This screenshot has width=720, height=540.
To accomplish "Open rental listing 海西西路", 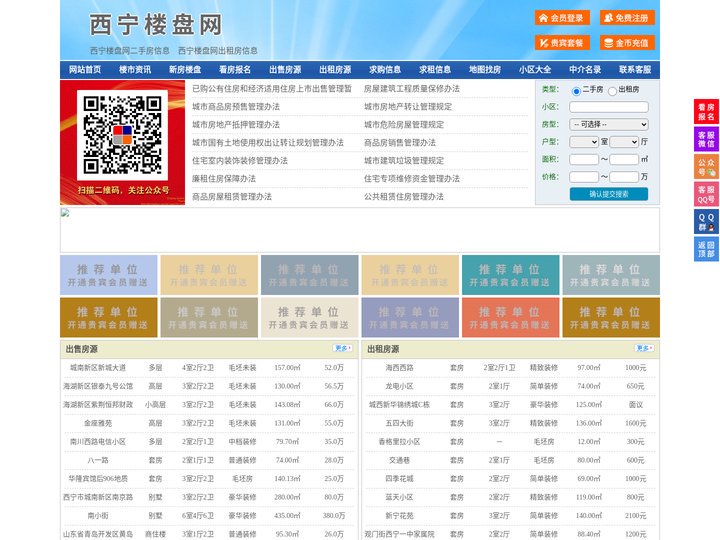I will (399, 368).
